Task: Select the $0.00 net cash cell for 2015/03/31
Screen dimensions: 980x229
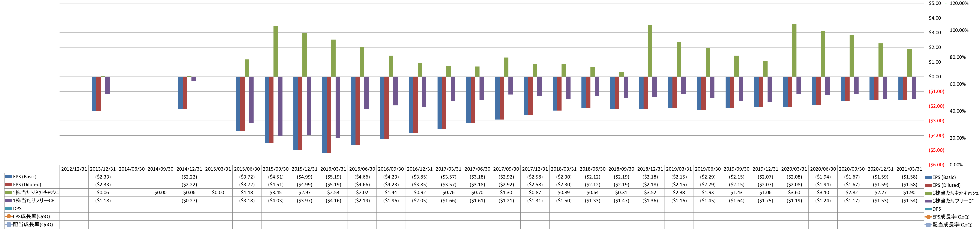Action: pos(218,192)
